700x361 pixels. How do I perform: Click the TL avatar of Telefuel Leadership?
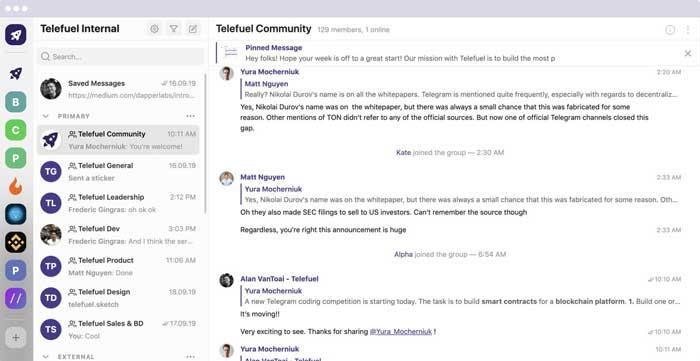coord(51,203)
